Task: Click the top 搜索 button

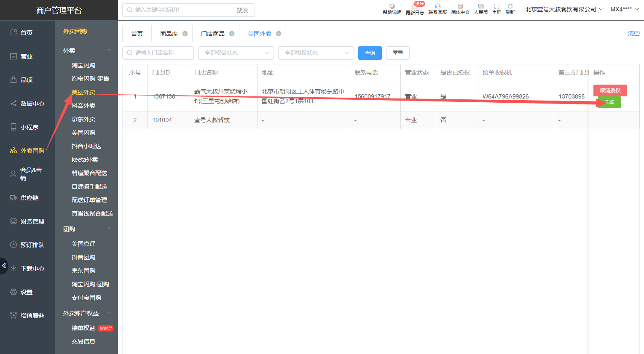Action: (x=242, y=10)
